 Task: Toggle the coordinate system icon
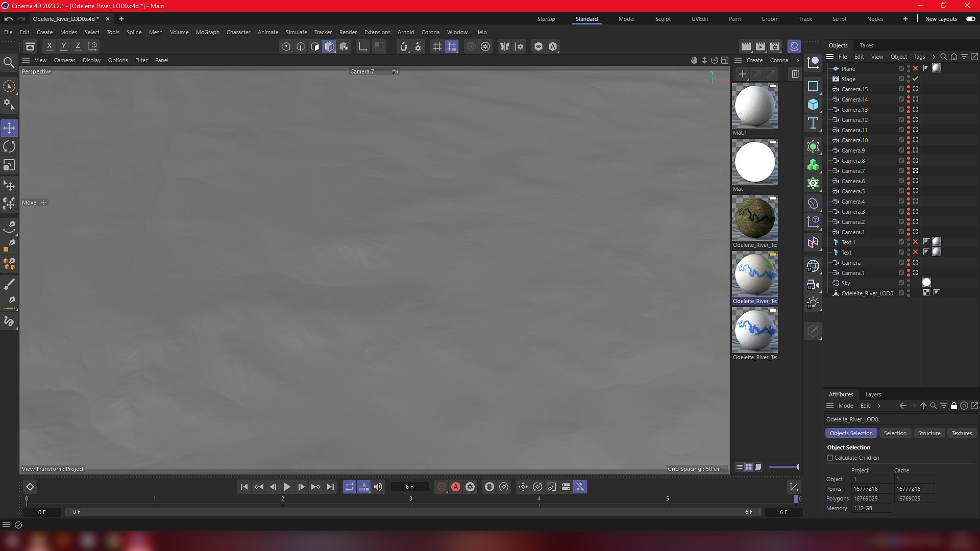click(92, 46)
